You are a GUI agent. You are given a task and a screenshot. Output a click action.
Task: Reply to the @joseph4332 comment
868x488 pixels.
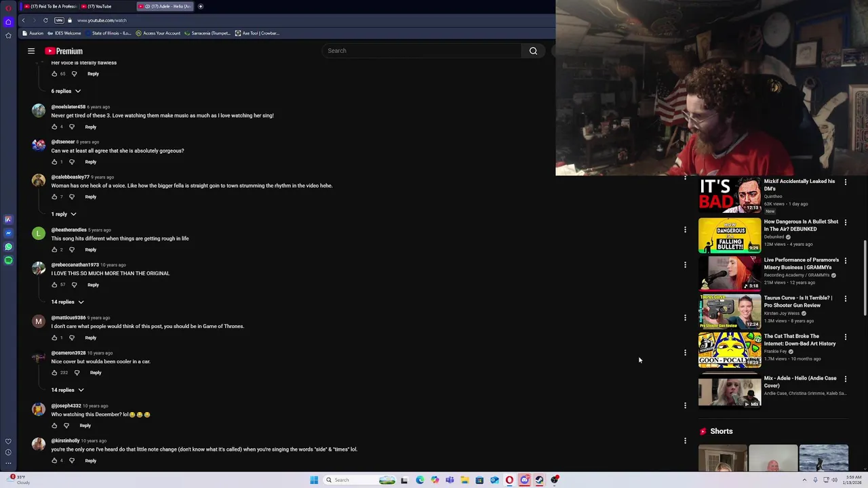[85, 426]
